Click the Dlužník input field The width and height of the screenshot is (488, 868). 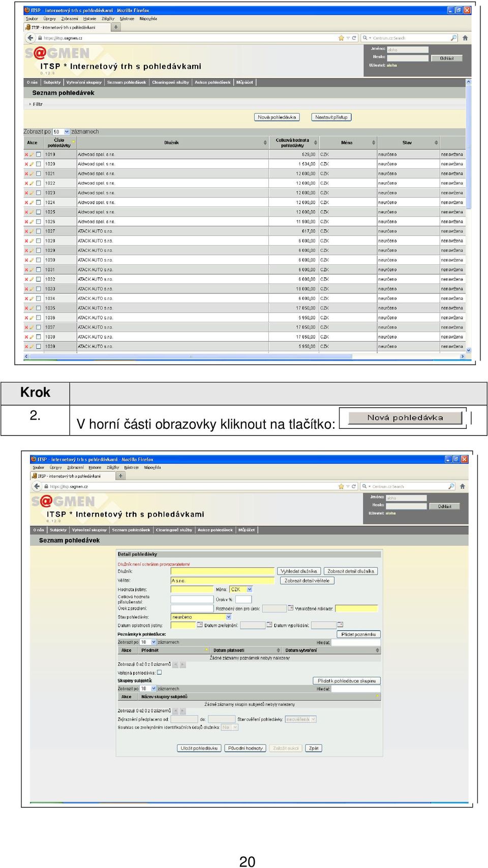[x=223, y=571]
